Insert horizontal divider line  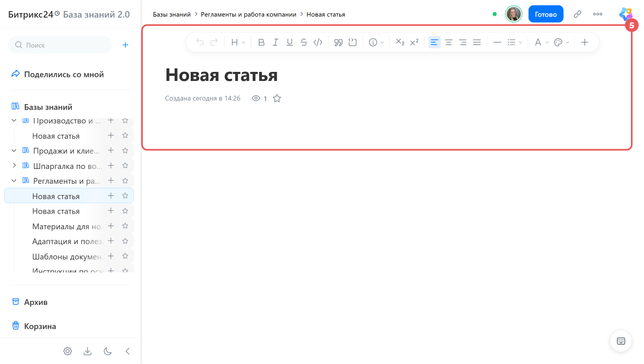[497, 43]
